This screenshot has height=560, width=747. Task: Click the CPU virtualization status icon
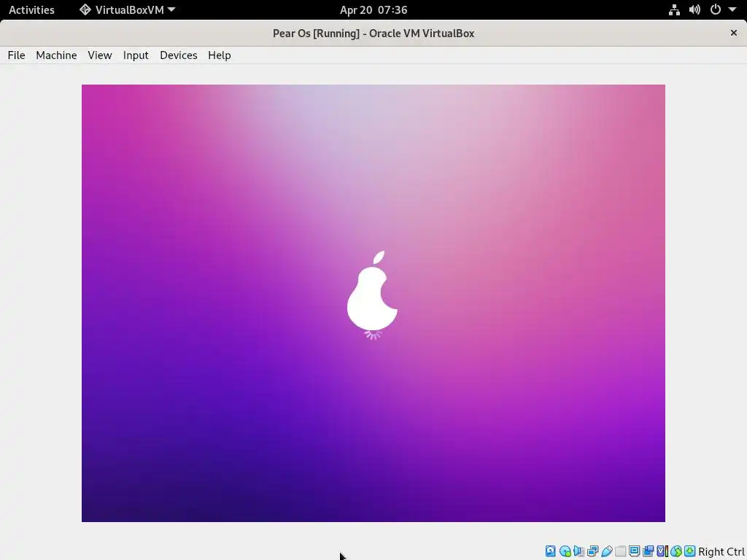662,551
